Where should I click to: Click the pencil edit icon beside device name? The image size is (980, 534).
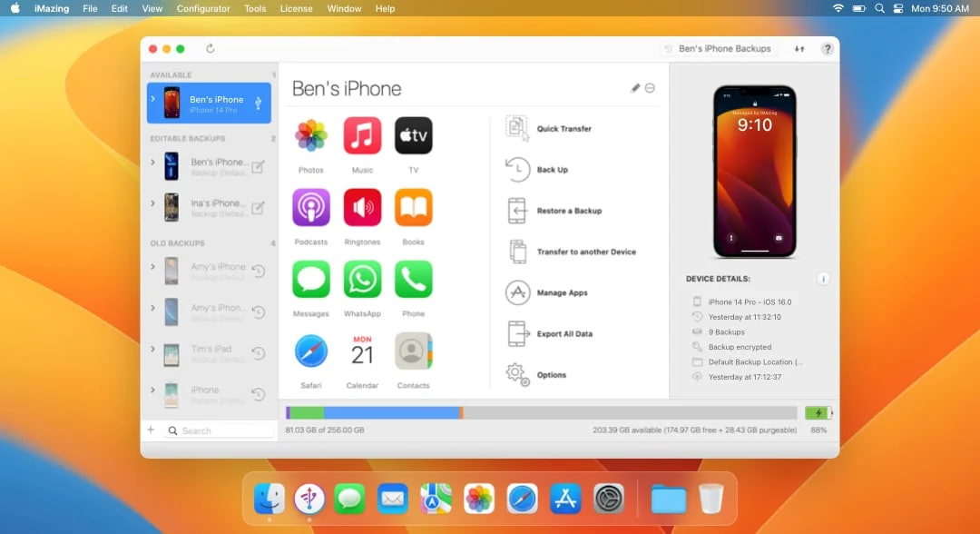pos(635,88)
